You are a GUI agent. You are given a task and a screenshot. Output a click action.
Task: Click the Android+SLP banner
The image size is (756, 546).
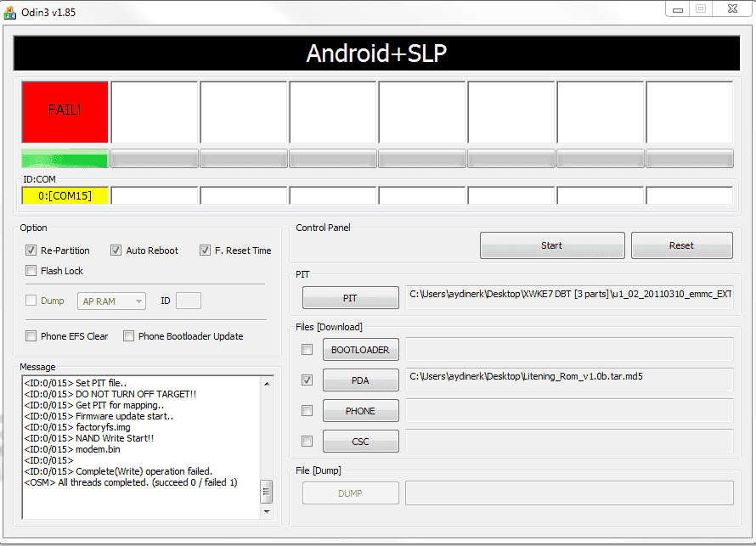(x=376, y=53)
